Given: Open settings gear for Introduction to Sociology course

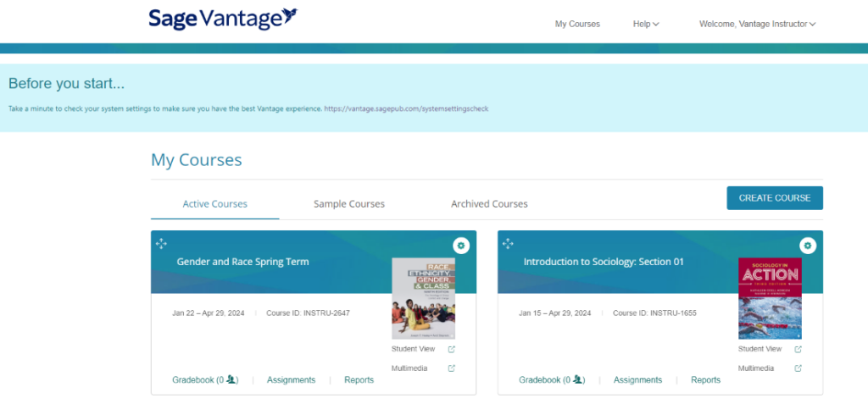Looking at the screenshot, I should tap(808, 246).
